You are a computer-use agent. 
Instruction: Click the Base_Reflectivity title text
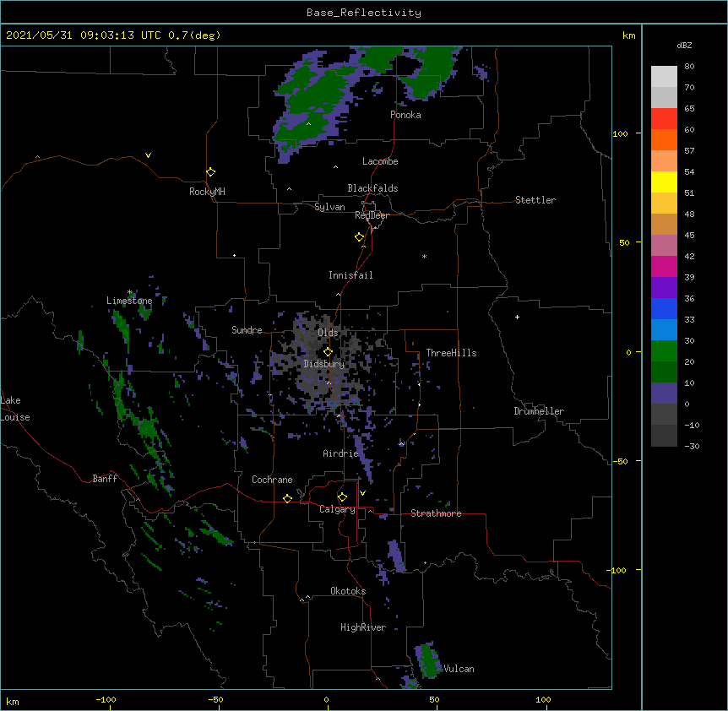click(364, 13)
